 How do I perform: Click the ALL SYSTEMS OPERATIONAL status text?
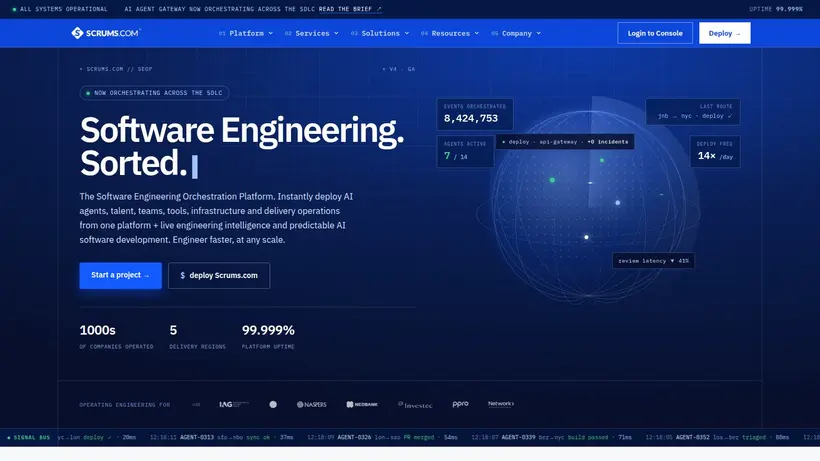pyautogui.click(x=60, y=9)
